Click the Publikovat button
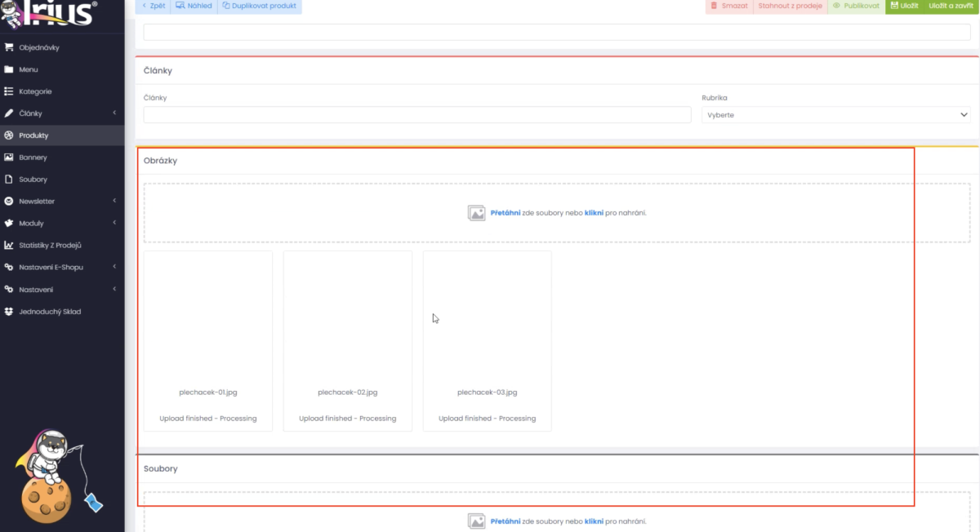This screenshot has width=980, height=532. pos(856,6)
